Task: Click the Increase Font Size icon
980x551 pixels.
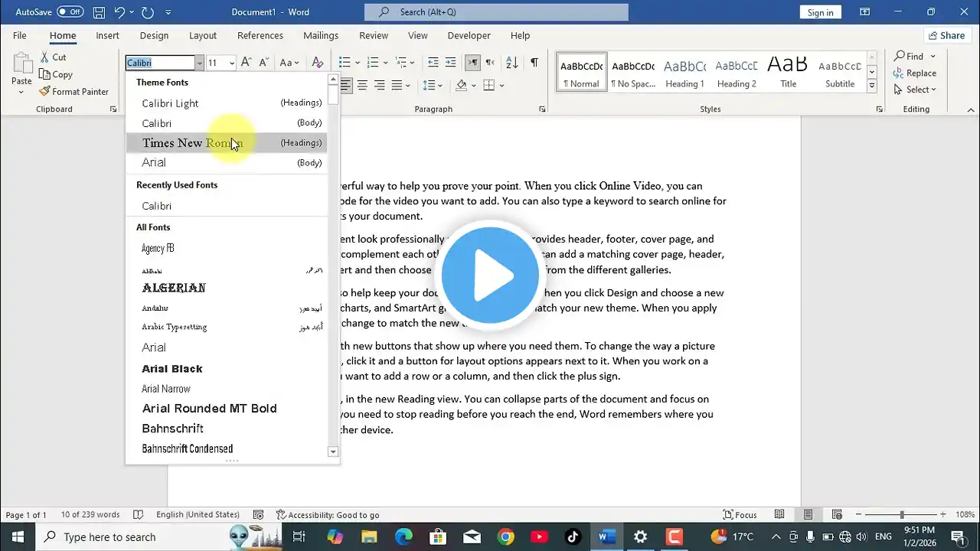Action: click(246, 63)
